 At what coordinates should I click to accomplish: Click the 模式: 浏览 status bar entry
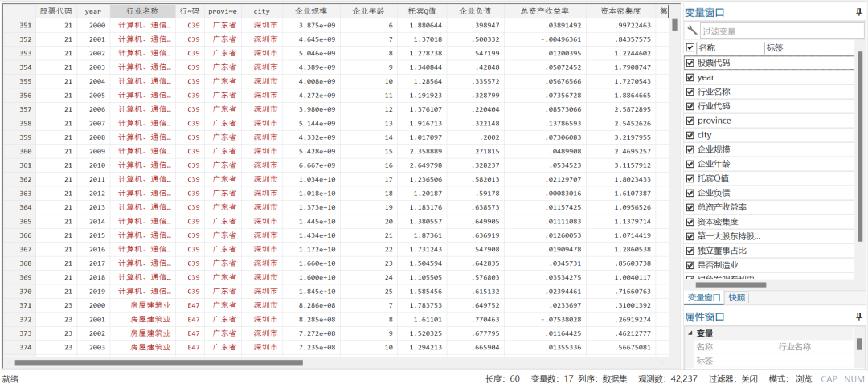point(791,378)
